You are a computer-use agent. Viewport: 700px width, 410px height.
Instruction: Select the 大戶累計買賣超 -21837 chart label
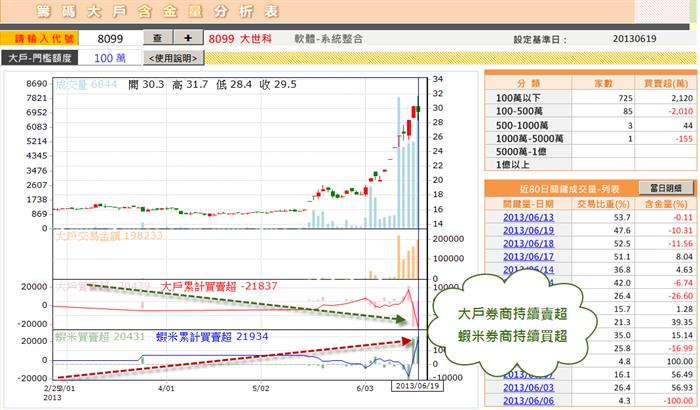pos(219,286)
